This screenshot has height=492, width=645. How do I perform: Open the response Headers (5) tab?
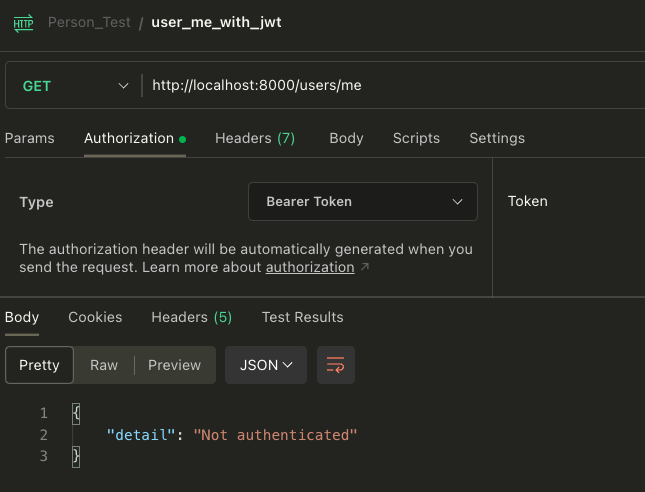[x=191, y=317]
